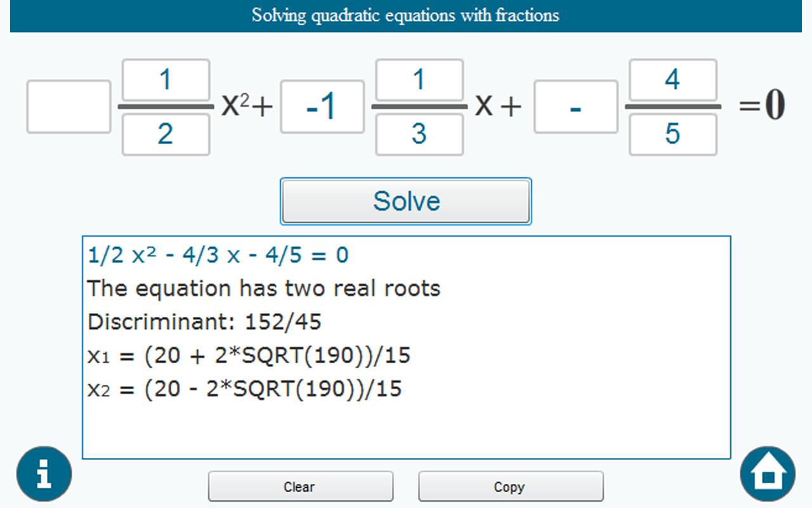Edit the constant numerator showing 4

click(x=672, y=80)
